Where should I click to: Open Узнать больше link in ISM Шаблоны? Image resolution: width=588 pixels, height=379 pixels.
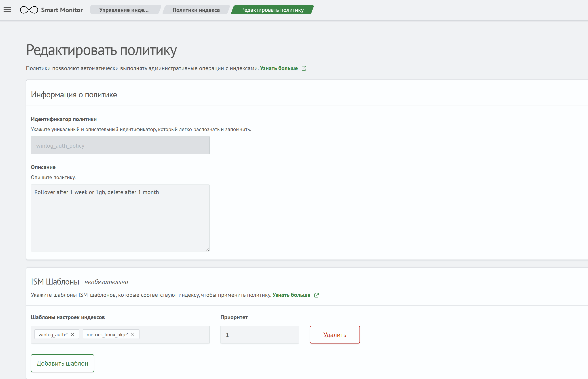click(291, 295)
